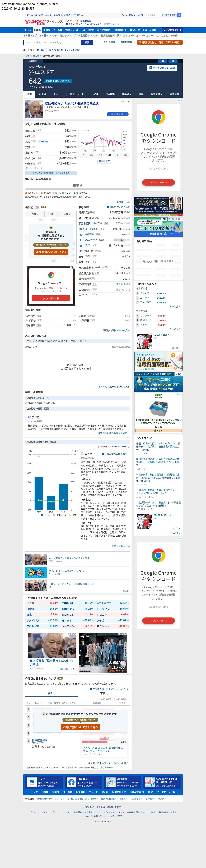Open the 掲示板 stock tab
Screen dimensions: 206x868
click(x=42, y=94)
